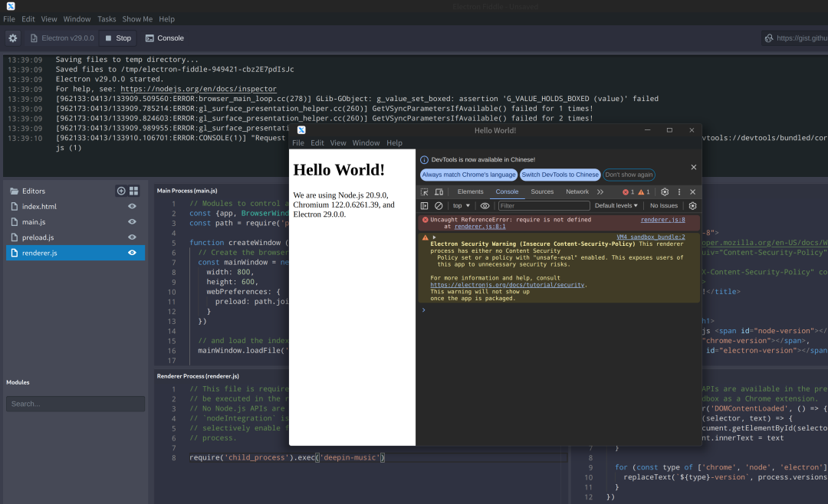The image size is (828, 504).
Task: Add a new editor file with plus icon
Action: 121,191
